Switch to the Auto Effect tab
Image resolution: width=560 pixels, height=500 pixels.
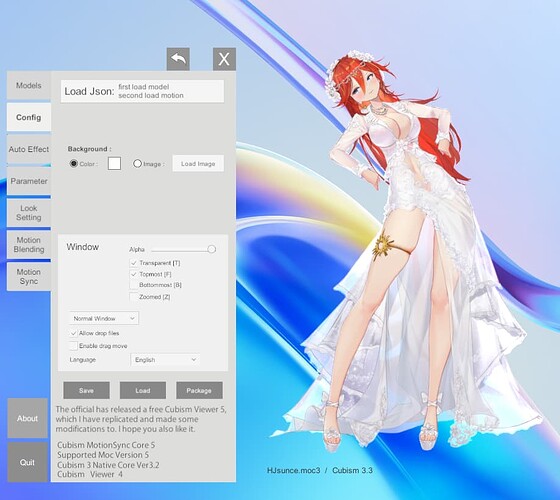(29, 149)
